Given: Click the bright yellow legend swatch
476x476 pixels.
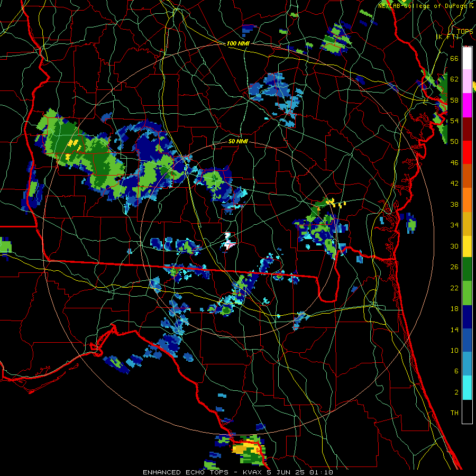Looking at the screenshot, I should click(467, 246).
